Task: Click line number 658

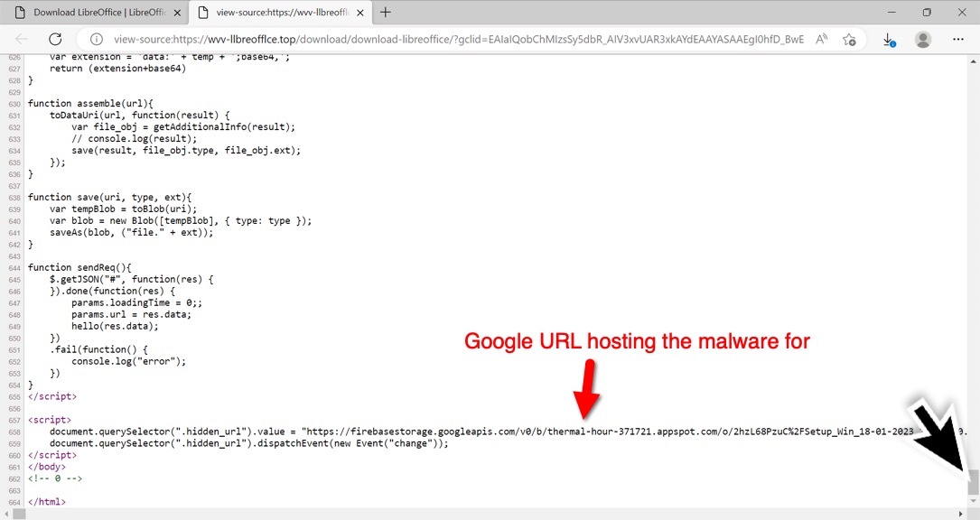Action: (x=14, y=432)
